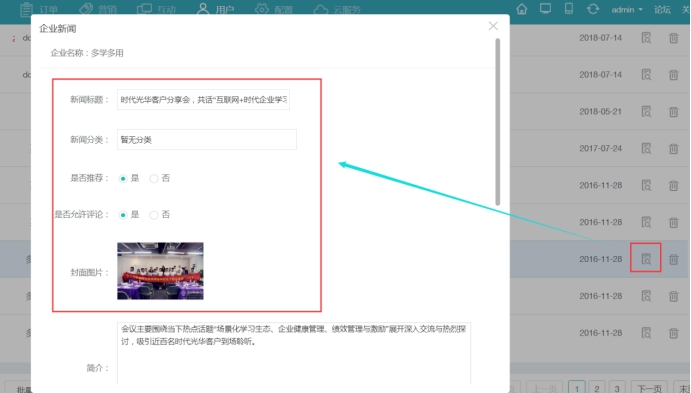Select 是 for 是否推荐
691x393 pixels.
(123, 178)
